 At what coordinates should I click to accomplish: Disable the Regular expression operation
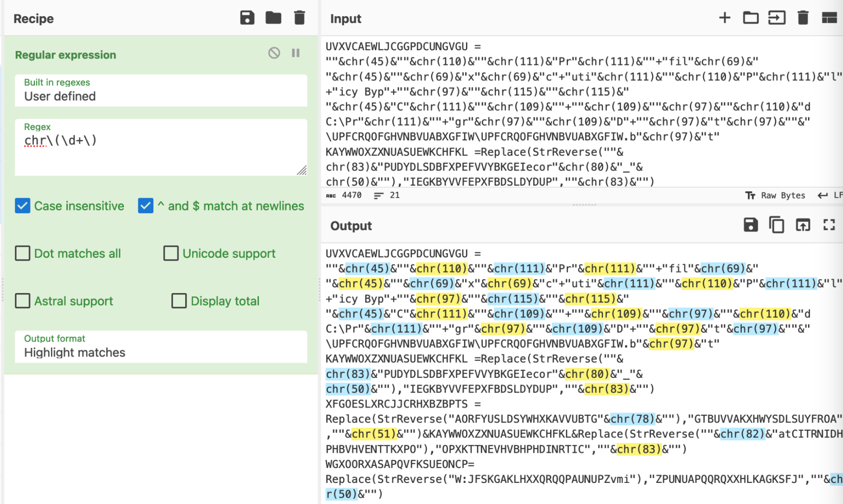275,53
